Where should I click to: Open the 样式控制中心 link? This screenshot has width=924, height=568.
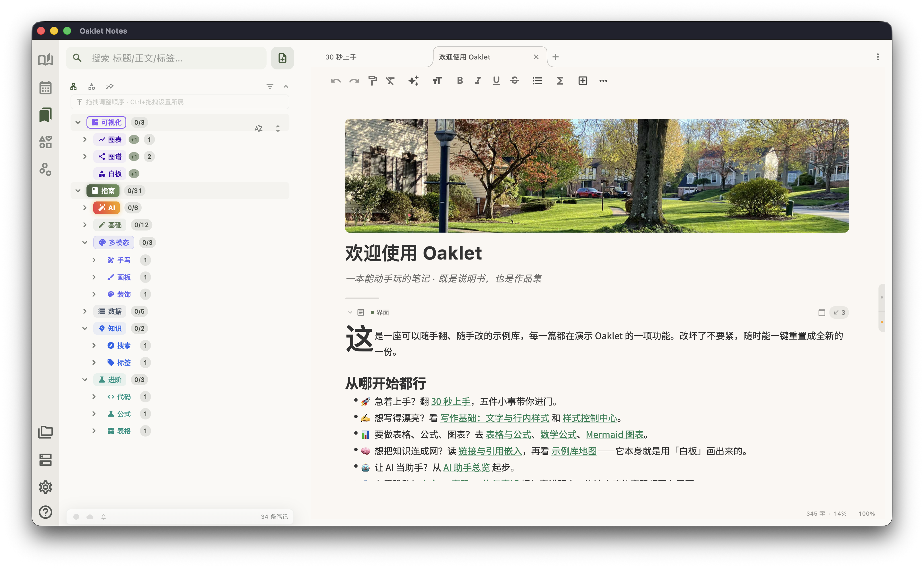point(589,418)
